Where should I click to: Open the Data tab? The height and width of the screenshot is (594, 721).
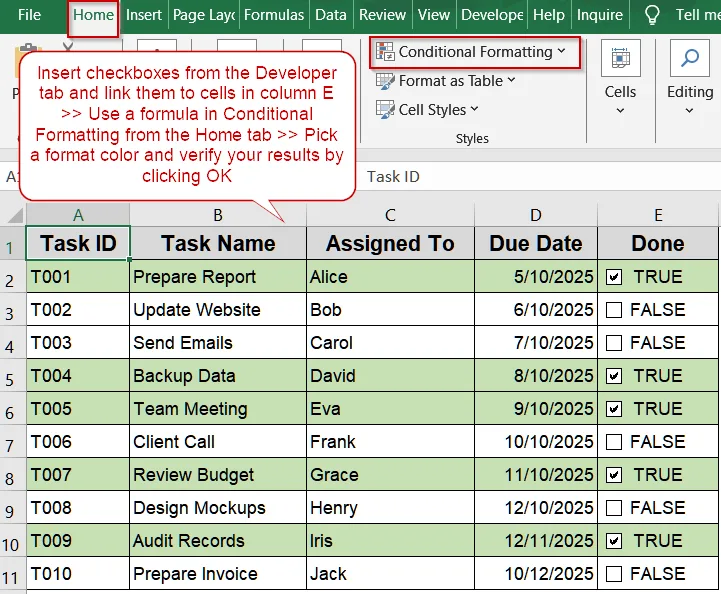coord(331,15)
